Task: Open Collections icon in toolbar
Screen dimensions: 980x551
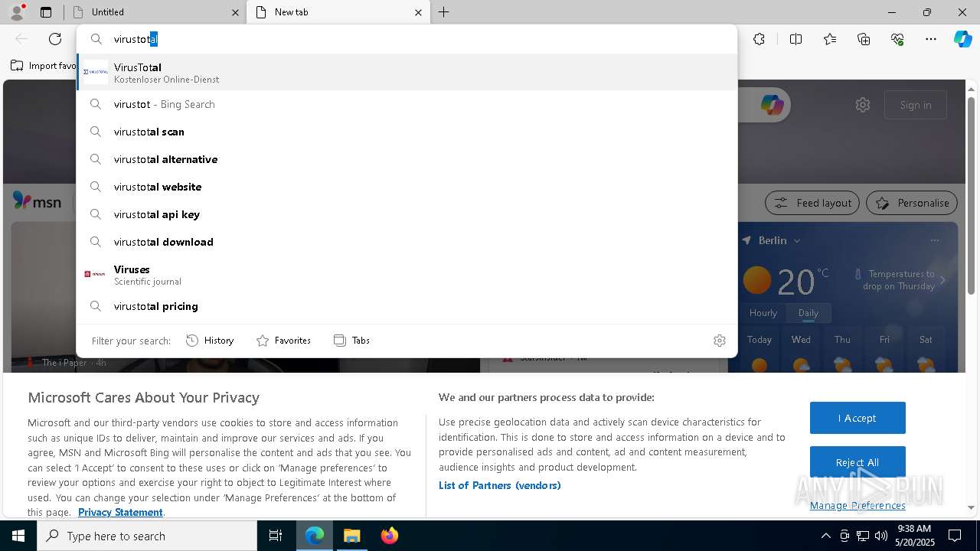Action: tap(864, 39)
